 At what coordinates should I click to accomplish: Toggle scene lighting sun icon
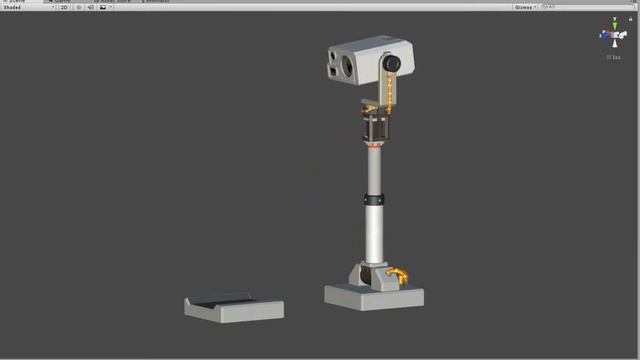coord(79,7)
